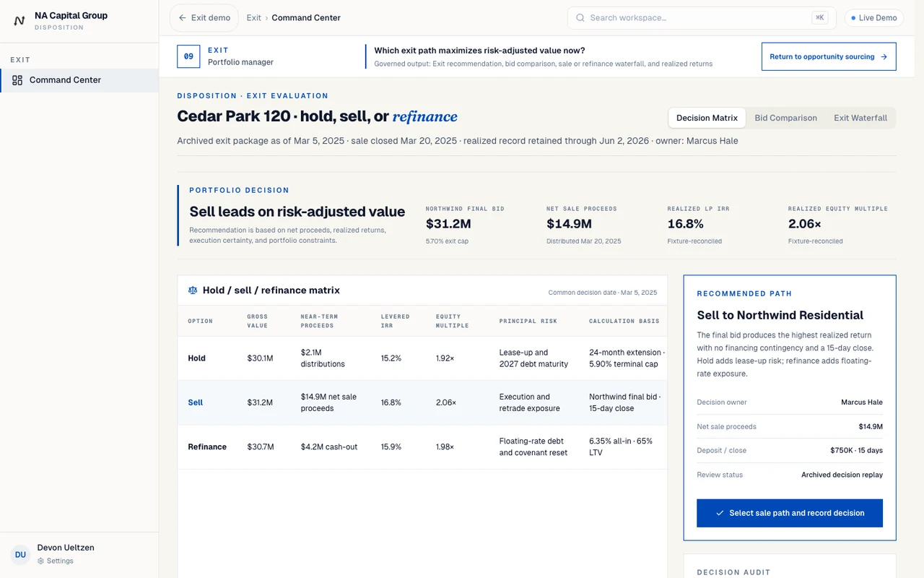Click the balance scale matrix icon
The width and height of the screenshot is (924, 578).
(x=193, y=290)
